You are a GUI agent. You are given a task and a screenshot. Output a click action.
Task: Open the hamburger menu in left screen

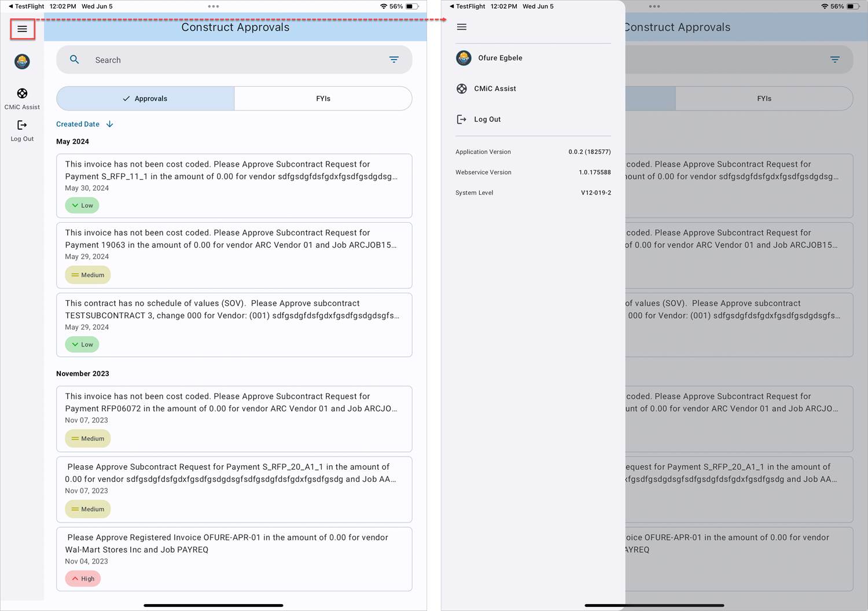(22, 29)
